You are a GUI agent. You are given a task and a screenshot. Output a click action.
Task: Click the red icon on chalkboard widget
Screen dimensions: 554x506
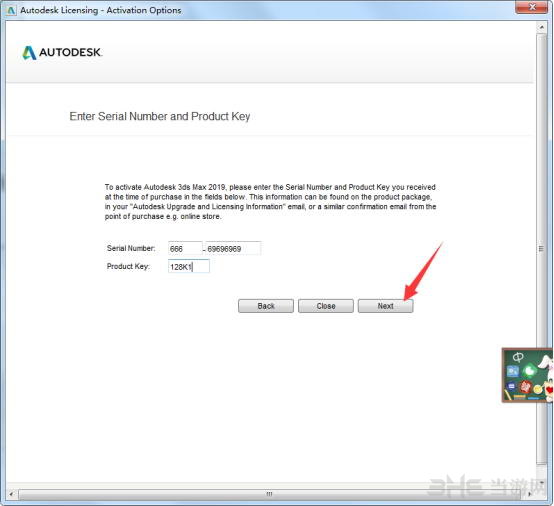525,387
